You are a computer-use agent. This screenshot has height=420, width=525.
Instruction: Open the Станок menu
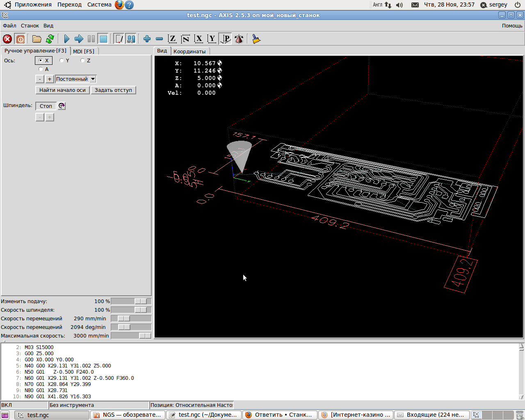coord(30,25)
